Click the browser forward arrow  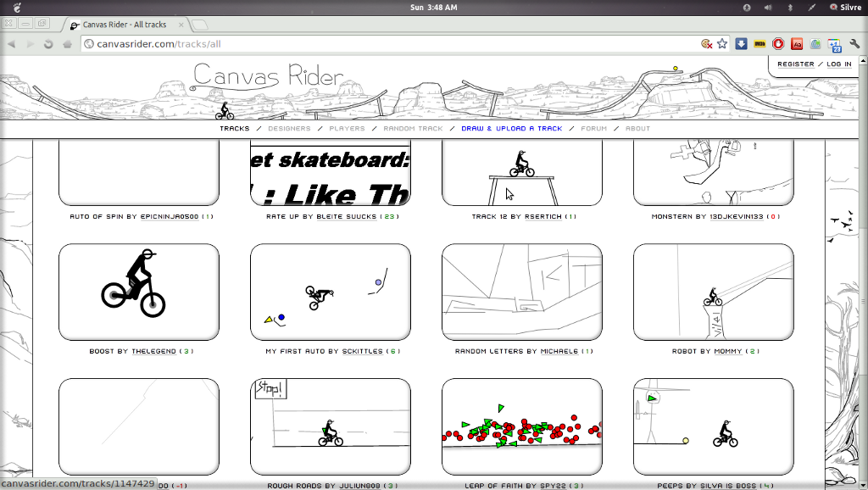coord(30,44)
